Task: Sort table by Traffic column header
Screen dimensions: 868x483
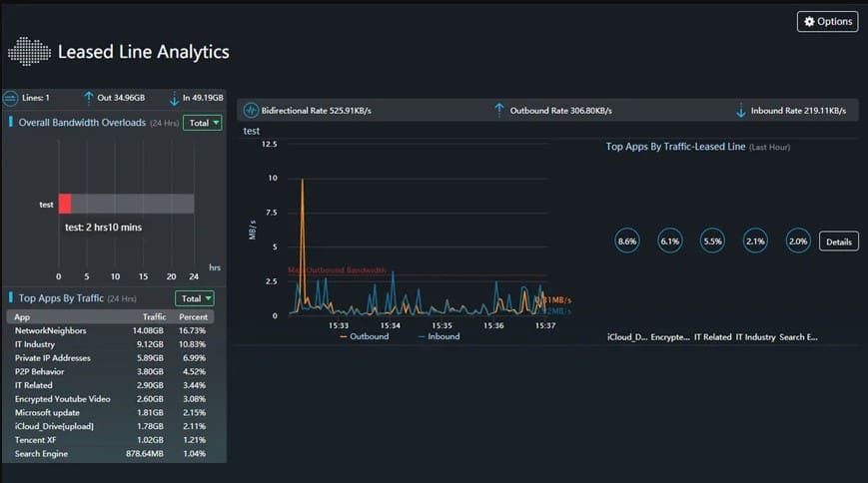Action: 154,316
